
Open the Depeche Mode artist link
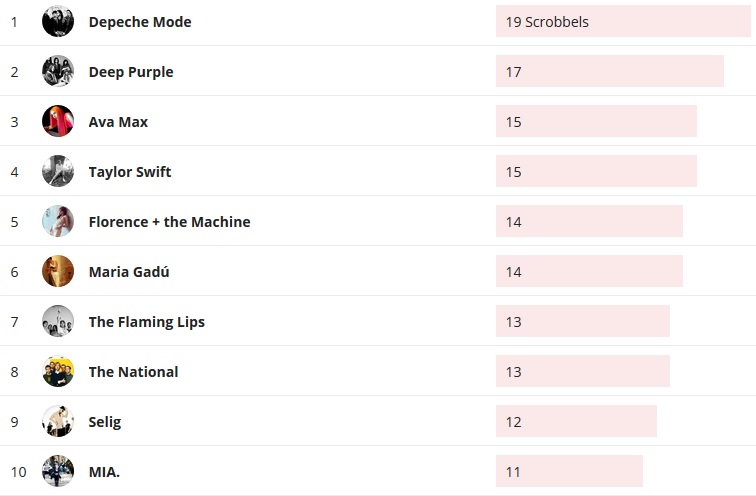[140, 22]
